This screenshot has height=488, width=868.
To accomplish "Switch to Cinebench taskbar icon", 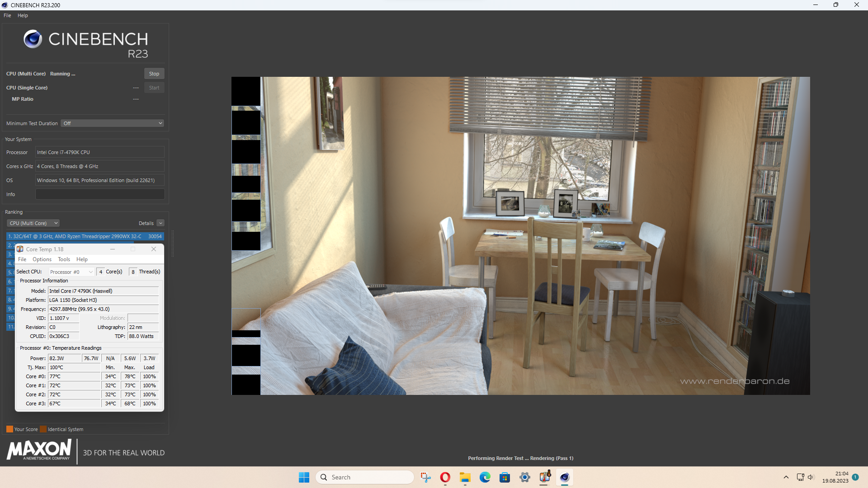I will point(565,477).
